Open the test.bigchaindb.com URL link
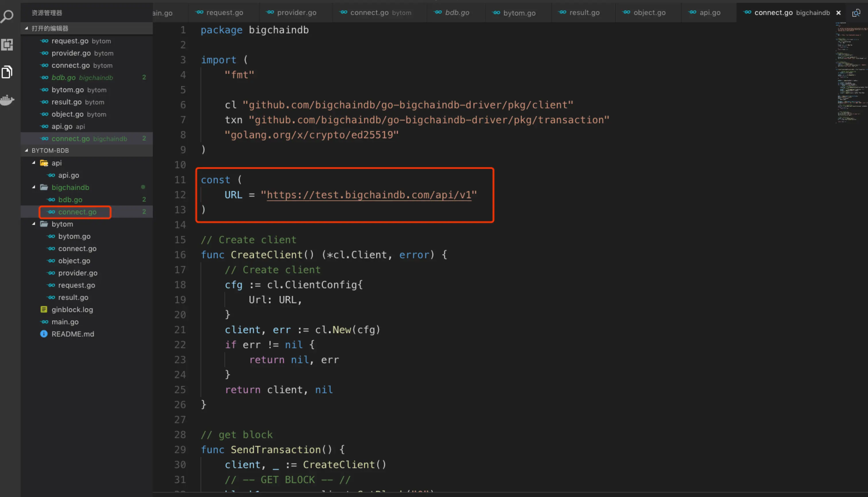This screenshot has width=868, height=497. coord(369,195)
